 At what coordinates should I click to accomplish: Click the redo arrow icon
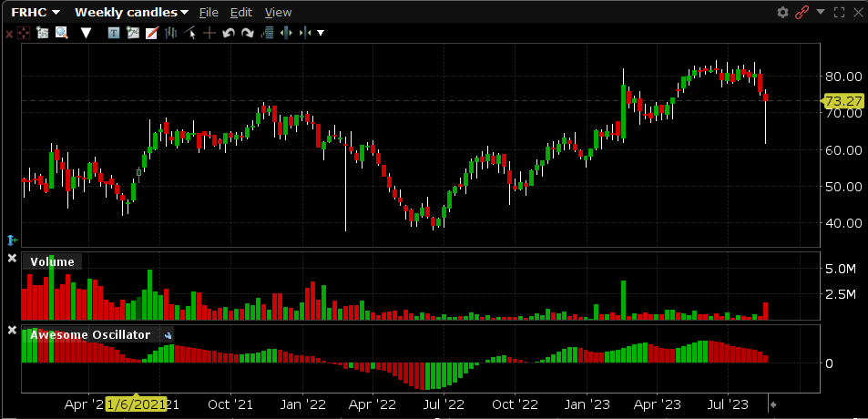coord(247,33)
